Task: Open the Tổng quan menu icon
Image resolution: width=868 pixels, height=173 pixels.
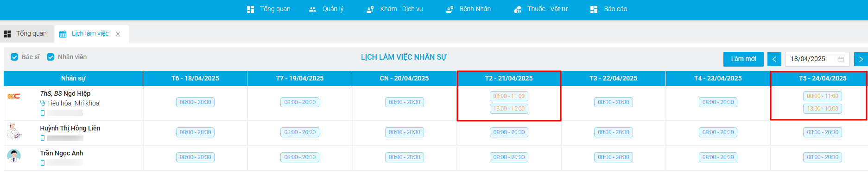Action: click(250, 9)
